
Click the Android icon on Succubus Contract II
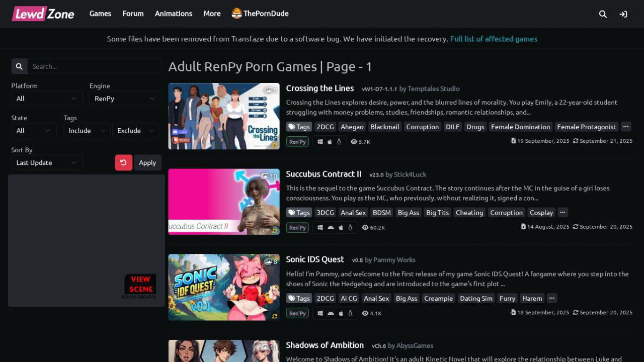tap(331, 228)
